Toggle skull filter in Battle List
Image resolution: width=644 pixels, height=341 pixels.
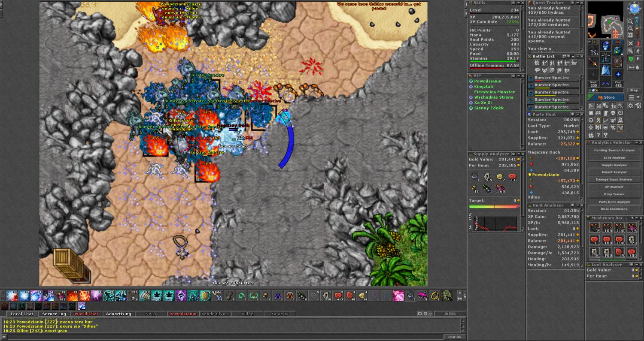coord(552,70)
